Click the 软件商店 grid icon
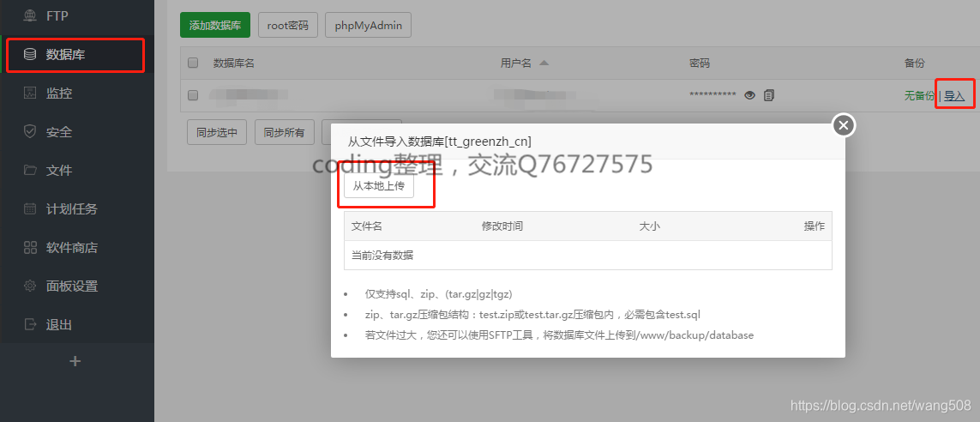The width and height of the screenshot is (980, 422). point(30,248)
